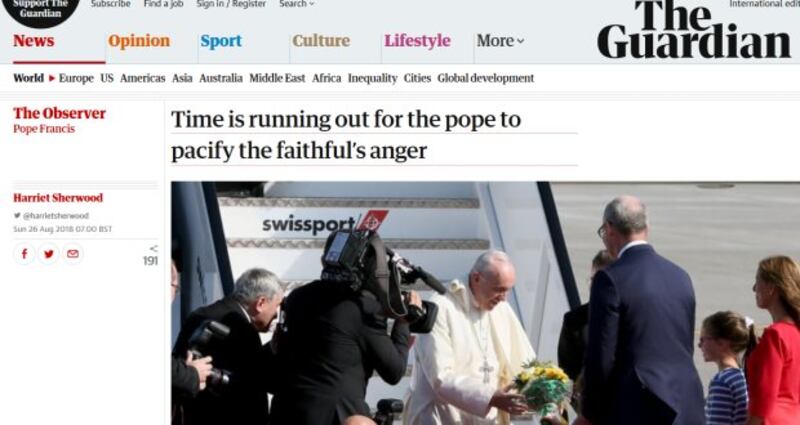Viewport: 800px width, 425px height.
Task: Click the Support The Guardian badge
Action: click(41, 11)
